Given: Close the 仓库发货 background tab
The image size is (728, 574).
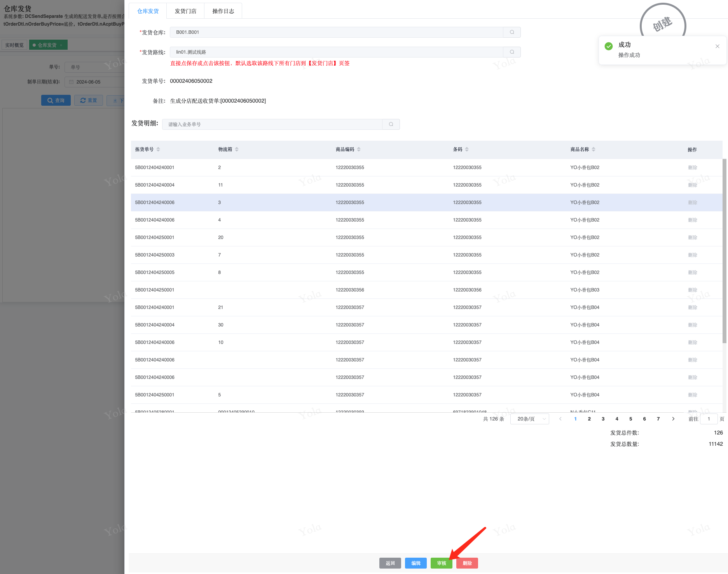Looking at the screenshot, I should tap(61, 45).
